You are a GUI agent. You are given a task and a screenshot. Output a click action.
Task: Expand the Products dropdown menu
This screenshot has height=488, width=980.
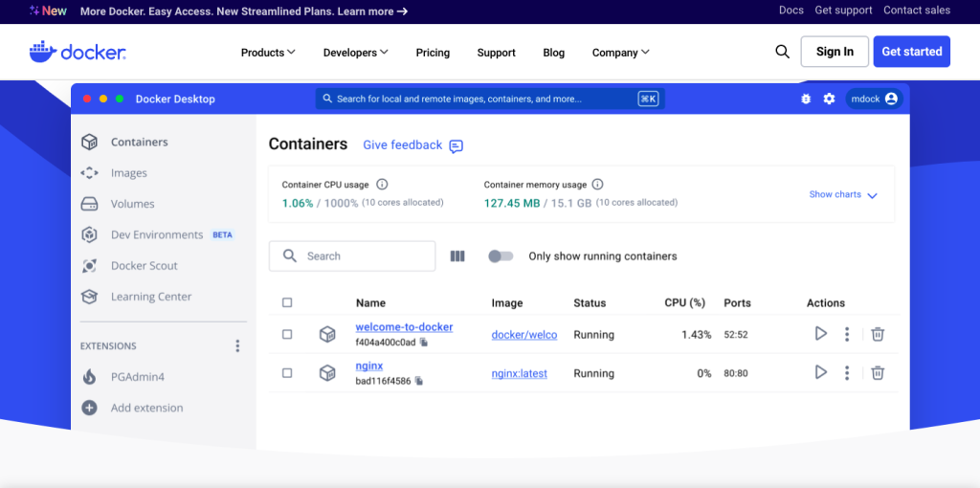point(268,53)
